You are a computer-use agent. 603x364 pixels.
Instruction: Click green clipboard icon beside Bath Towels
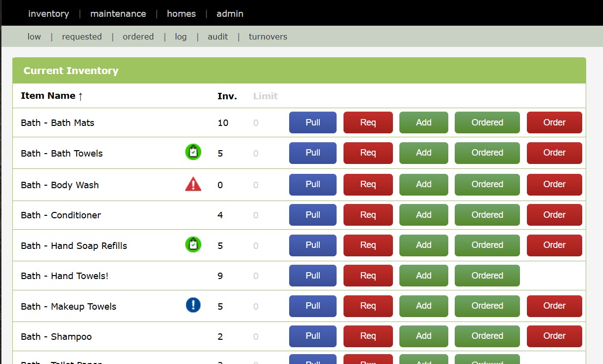coord(193,152)
